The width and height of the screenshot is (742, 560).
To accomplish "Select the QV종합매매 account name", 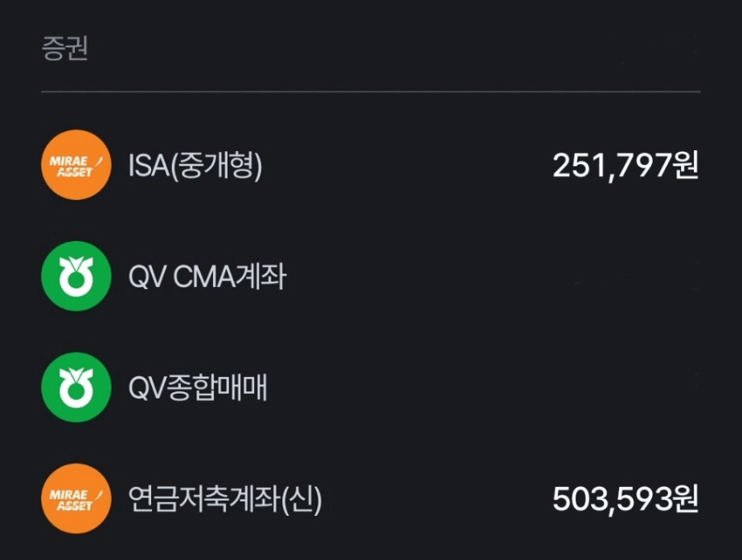I will point(198,388).
